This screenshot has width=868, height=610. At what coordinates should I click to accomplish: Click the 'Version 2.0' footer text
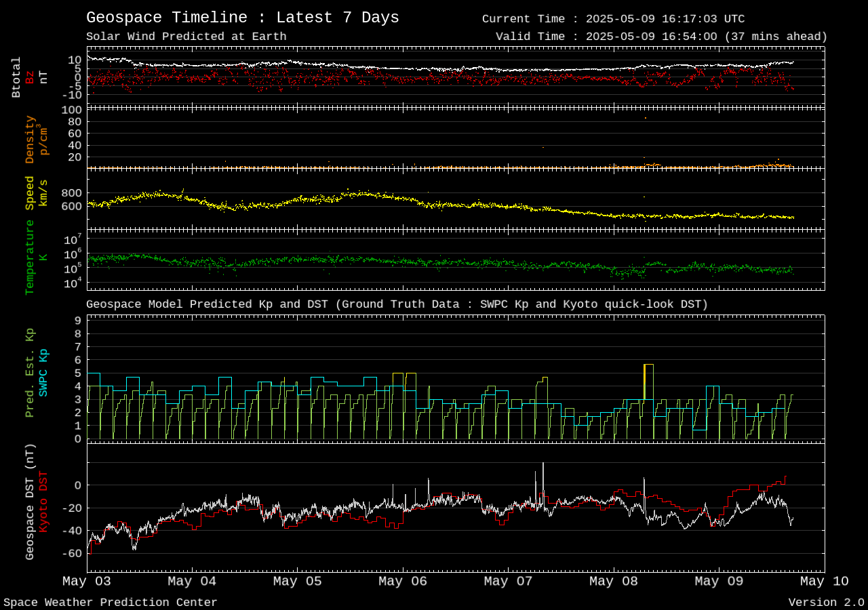point(827,603)
